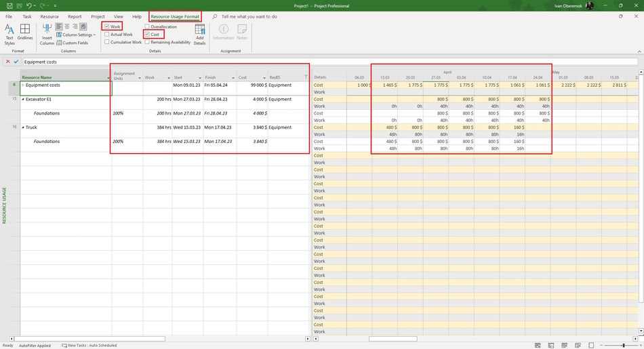Image resolution: width=644 pixels, height=349 pixels.
Task: Switch to the Help tab
Action: (x=137, y=16)
